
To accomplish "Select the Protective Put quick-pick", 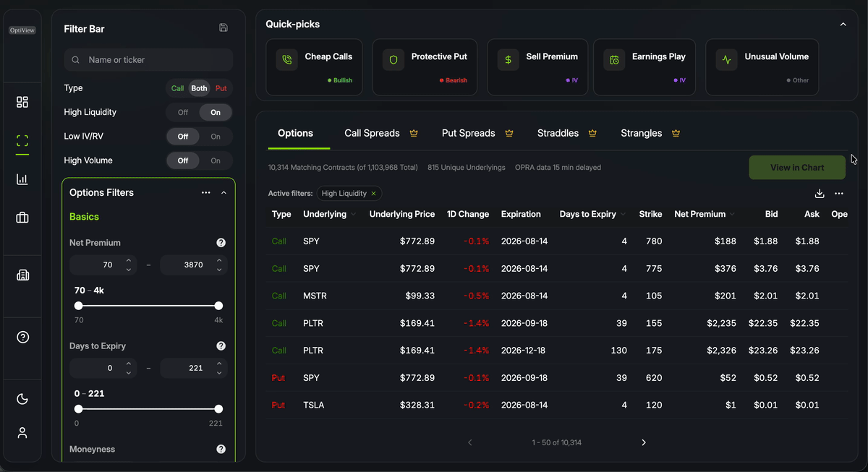I will point(425,67).
